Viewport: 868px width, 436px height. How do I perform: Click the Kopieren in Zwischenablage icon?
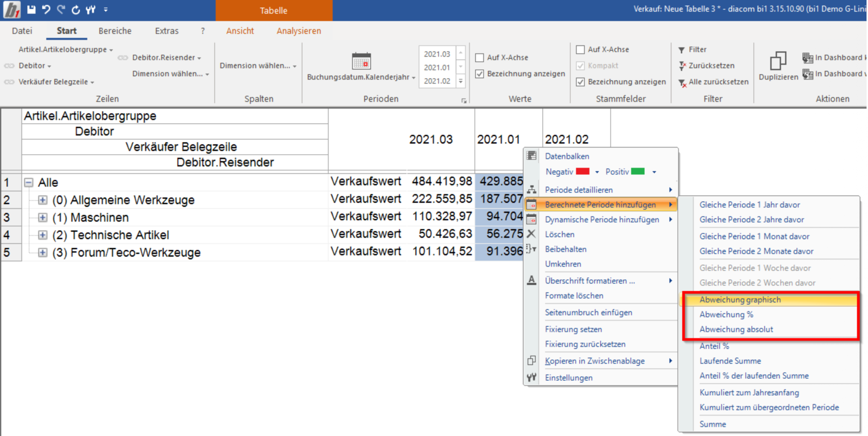click(532, 360)
